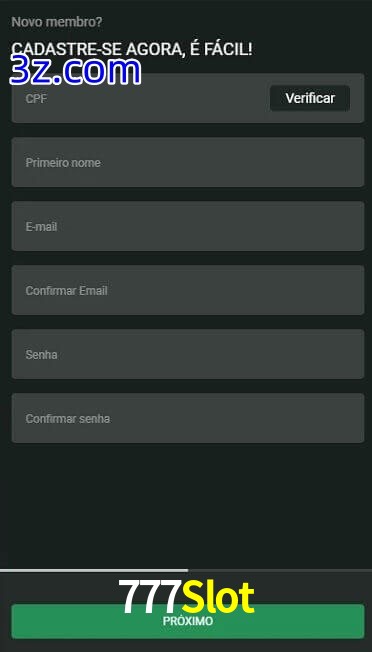Click the Confirmar senha placeholder text

[x=68, y=419]
